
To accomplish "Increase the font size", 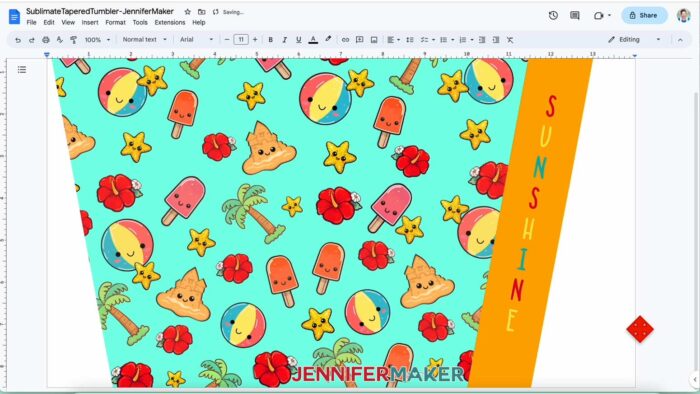I will 255,40.
